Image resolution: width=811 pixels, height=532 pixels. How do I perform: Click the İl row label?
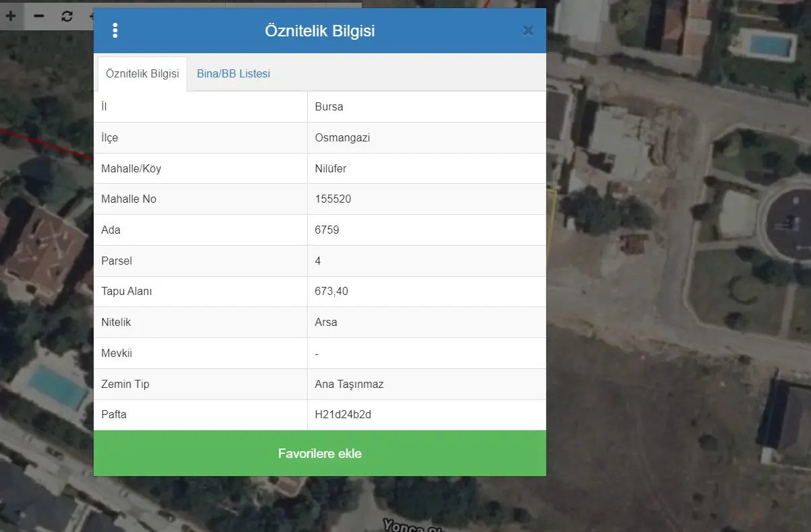[x=104, y=106]
